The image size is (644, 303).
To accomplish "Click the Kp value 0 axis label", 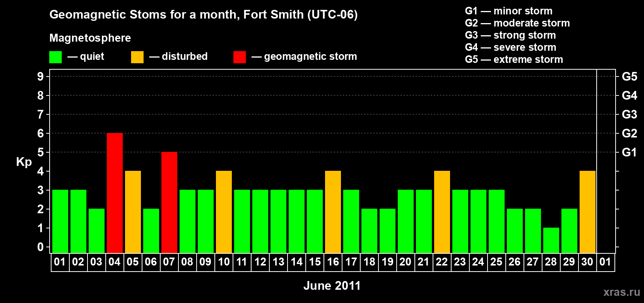I will [41, 247].
